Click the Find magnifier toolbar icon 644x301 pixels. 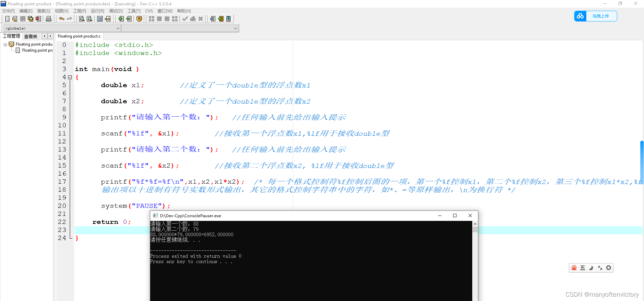82,19
